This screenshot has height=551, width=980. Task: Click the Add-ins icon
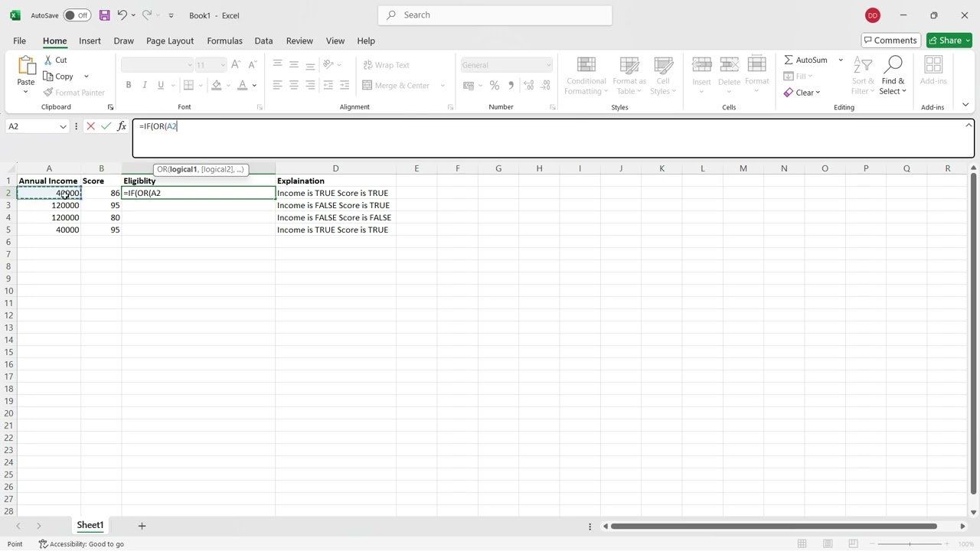[933, 65]
